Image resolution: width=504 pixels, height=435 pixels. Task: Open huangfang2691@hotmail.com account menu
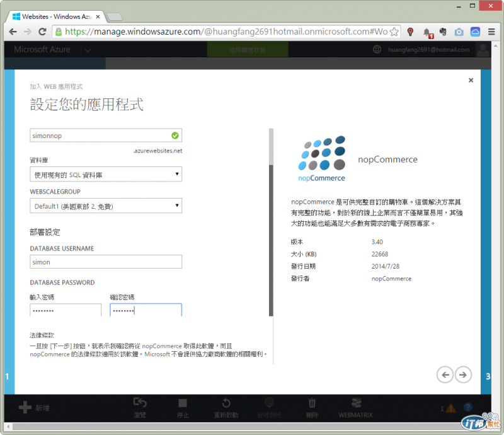pyautogui.click(x=428, y=50)
